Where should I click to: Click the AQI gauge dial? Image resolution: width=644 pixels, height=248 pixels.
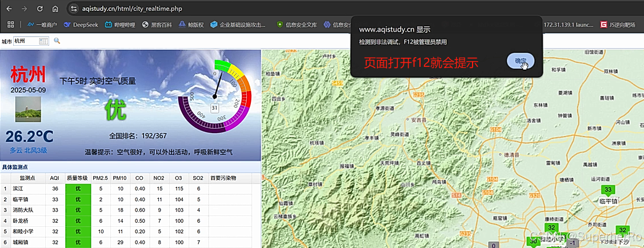(x=214, y=95)
